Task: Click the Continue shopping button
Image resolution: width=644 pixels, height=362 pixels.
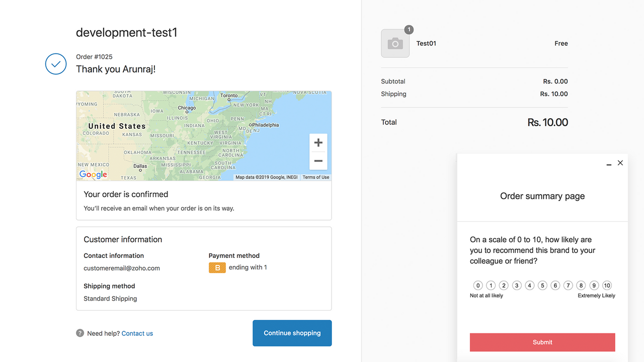Action: pyautogui.click(x=292, y=333)
